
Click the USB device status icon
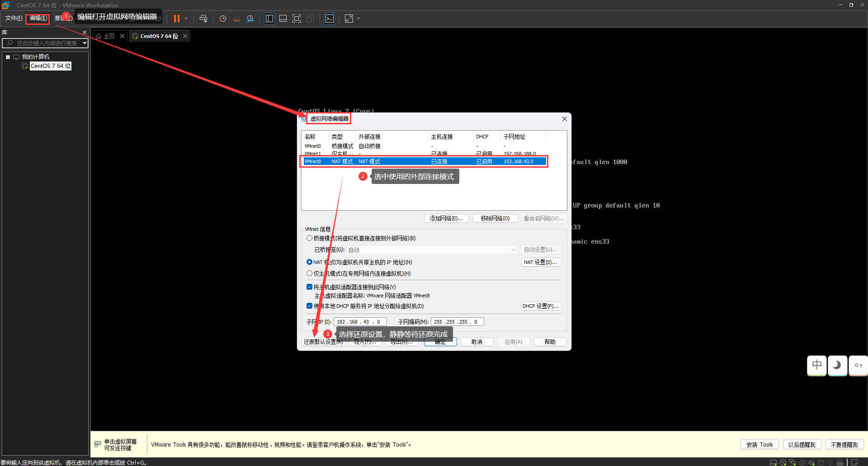click(840, 462)
